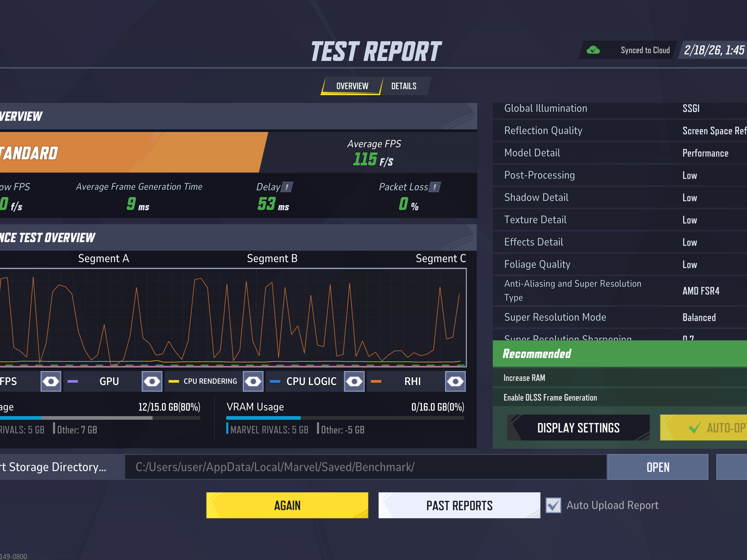Click the Super Resolution Mode Balanced value

[699, 318]
